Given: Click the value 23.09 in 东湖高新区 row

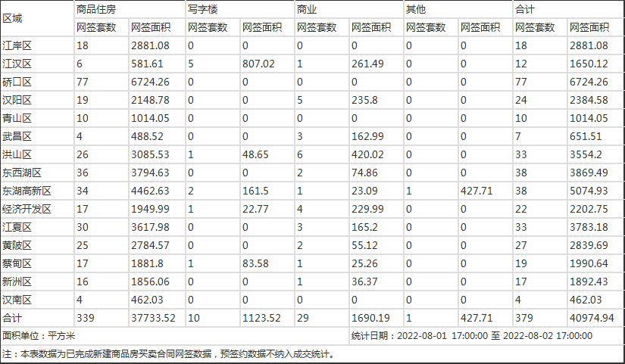Looking at the screenshot, I should tap(364, 191).
